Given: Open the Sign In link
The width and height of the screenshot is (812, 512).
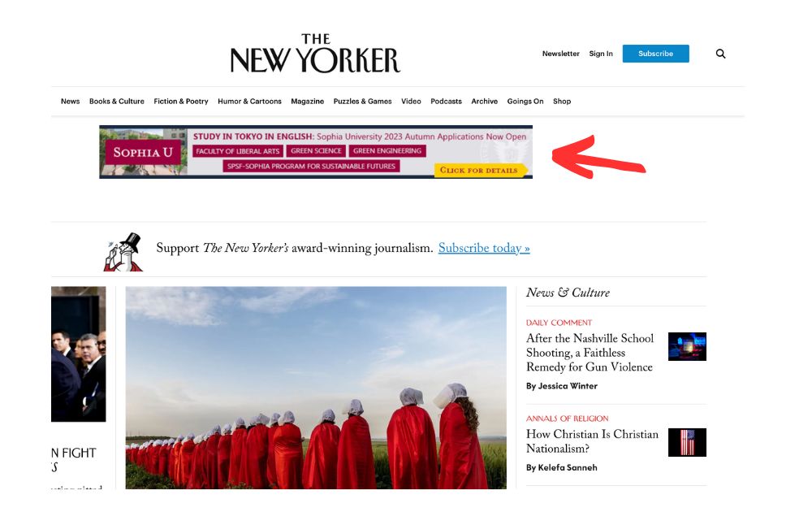Looking at the screenshot, I should pyautogui.click(x=601, y=54).
